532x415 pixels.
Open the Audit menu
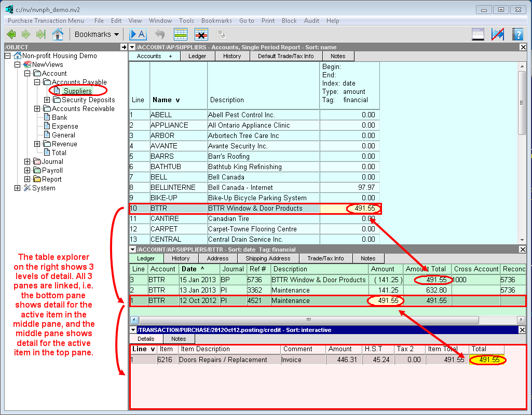click(311, 21)
